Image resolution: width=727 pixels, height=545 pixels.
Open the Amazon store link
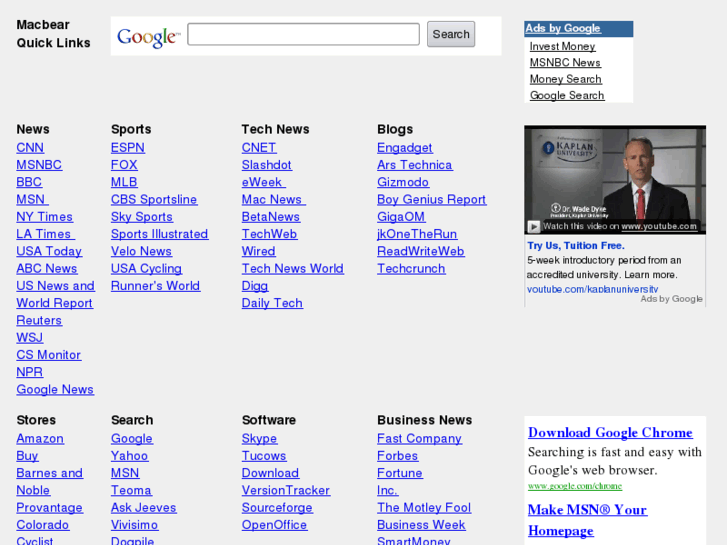coord(40,438)
